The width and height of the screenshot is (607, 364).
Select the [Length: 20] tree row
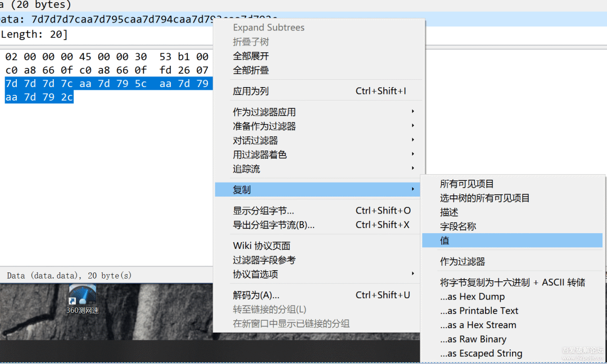(34, 34)
